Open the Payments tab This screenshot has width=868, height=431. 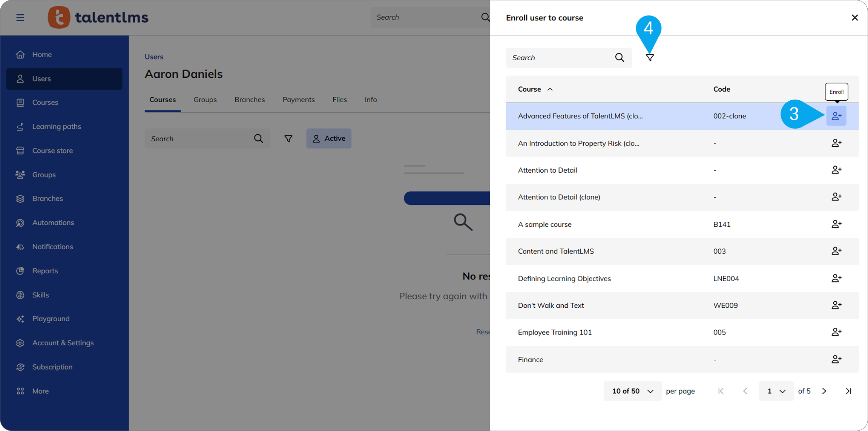tap(299, 100)
